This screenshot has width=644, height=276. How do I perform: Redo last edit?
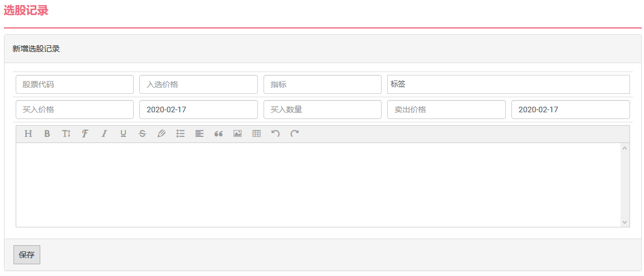(x=294, y=134)
